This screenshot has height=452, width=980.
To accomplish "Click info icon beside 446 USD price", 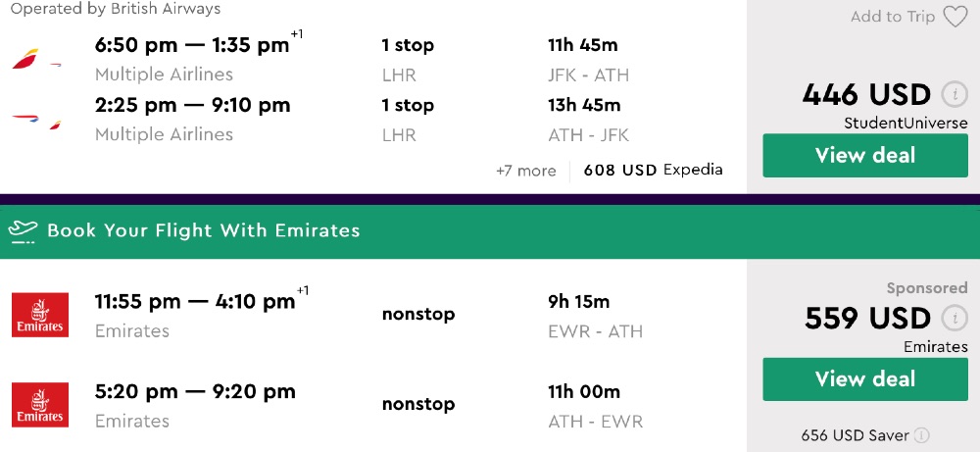I will click(x=954, y=95).
